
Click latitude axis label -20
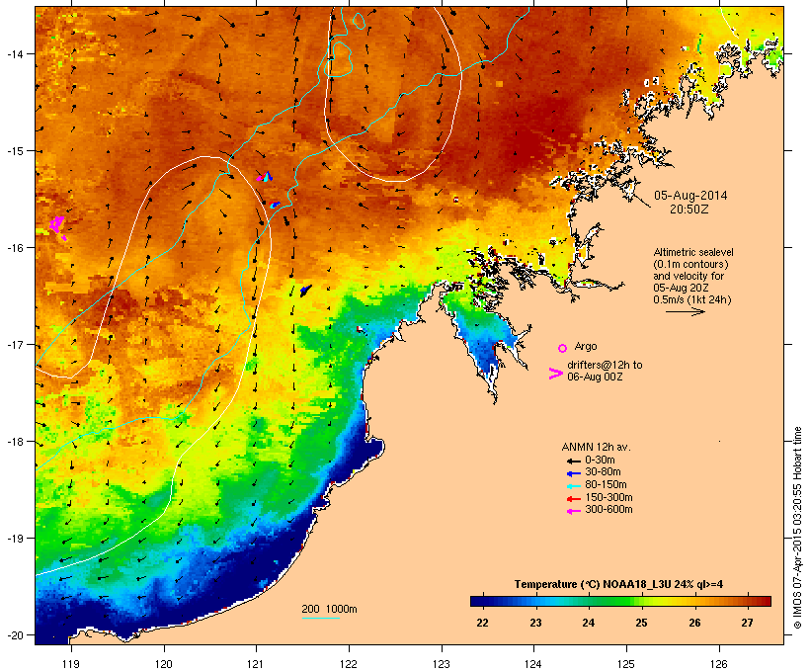[14, 635]
